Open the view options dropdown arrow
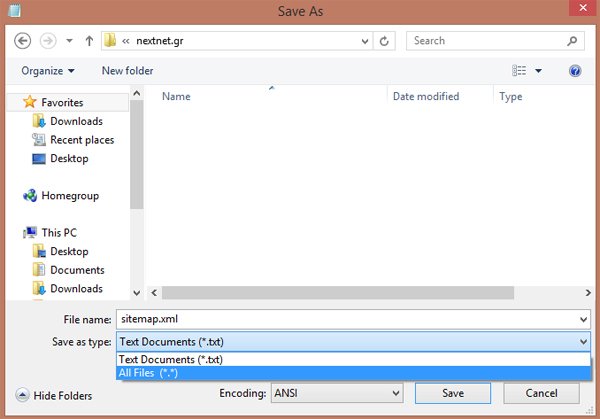The image size is (600, 419). click(538, 71)
